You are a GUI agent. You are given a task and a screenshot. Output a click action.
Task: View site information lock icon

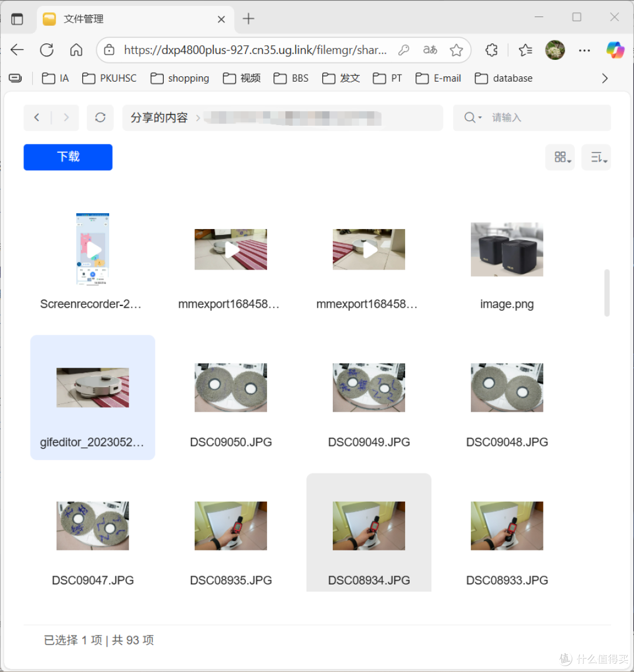(109, 50)
